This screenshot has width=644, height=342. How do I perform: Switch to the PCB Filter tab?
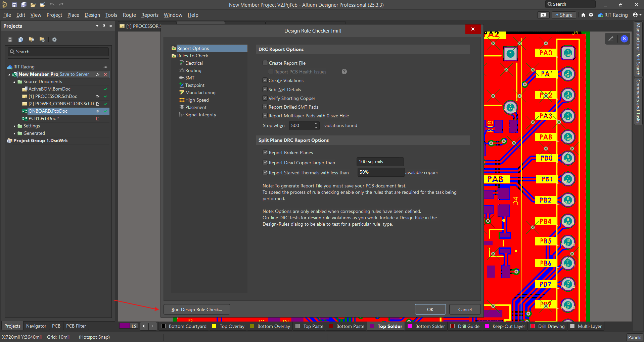point(76,326)
